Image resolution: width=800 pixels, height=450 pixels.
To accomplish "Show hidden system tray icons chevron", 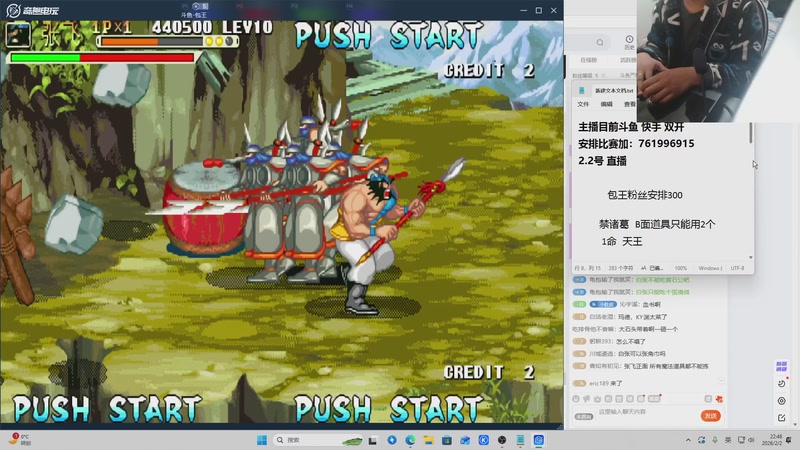I will pyautogui.click(x=688, y=440).
